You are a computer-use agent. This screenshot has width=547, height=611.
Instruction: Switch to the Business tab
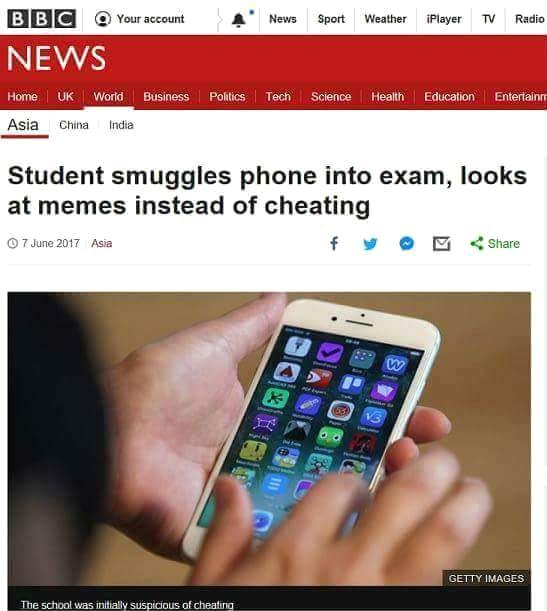166,96
